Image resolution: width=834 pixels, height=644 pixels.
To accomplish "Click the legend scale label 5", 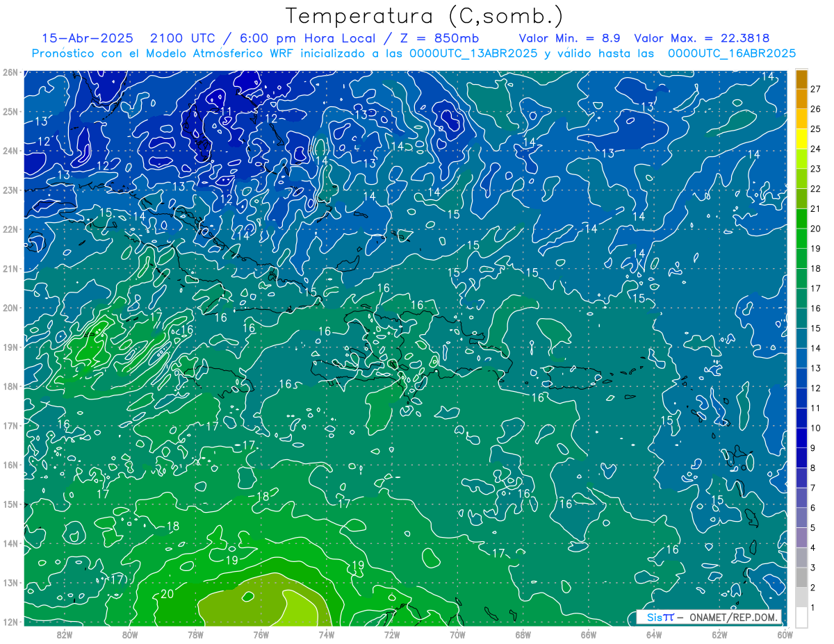I will (x=813, y=527).
